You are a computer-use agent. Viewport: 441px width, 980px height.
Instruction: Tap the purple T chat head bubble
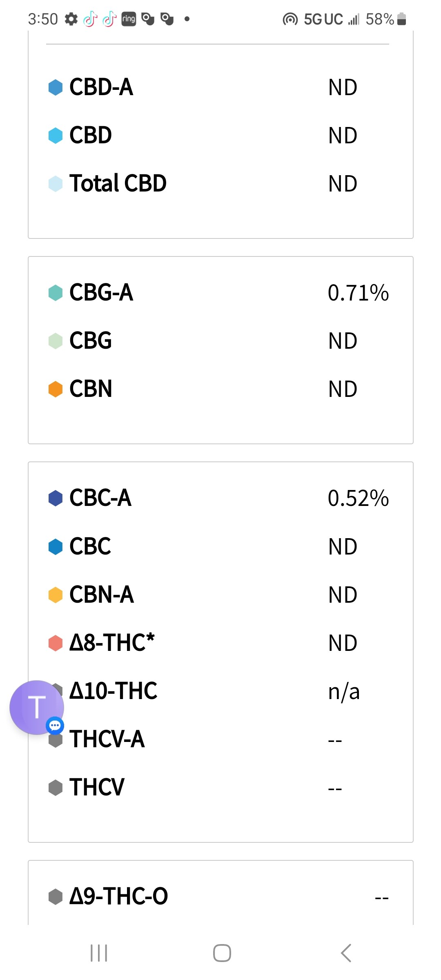coord(37,707)
